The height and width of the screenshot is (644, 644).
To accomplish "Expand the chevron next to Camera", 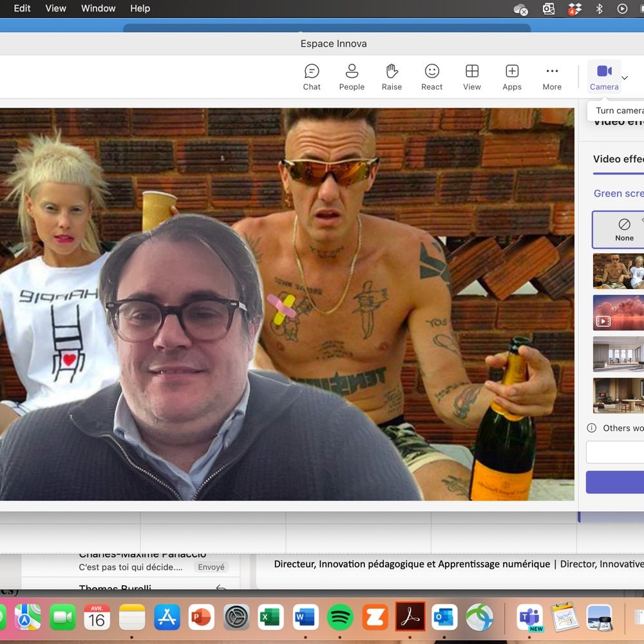I will coord(625,77).
